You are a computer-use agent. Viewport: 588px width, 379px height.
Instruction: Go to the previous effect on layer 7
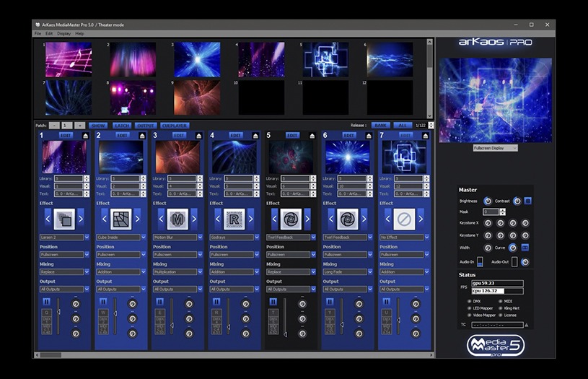point(387,219)
